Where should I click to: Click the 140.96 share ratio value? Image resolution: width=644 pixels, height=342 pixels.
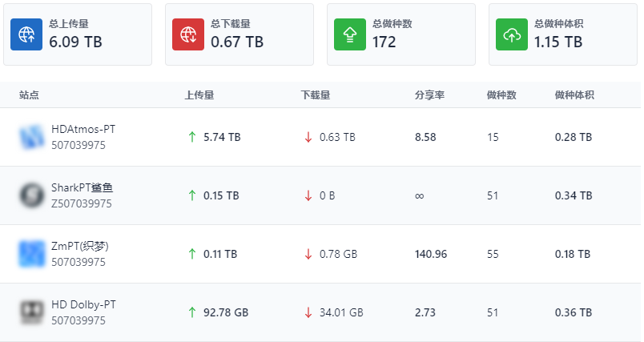(x=431, y=254)
